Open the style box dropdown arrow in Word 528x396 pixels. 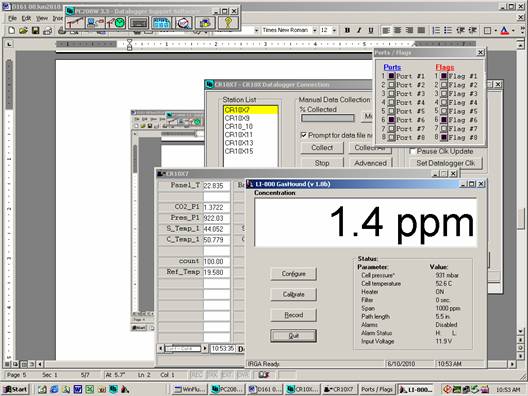tap(256, 30)
